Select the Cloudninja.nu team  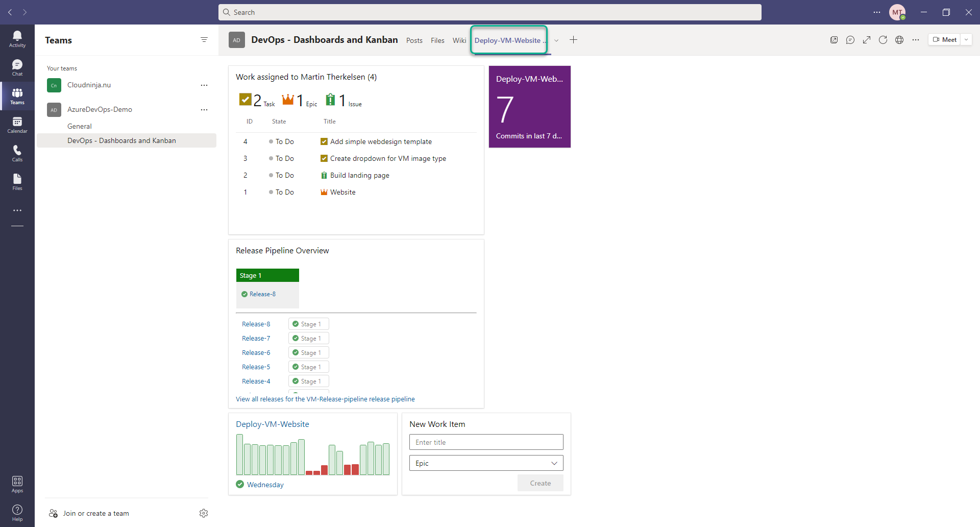pos(89,85)
